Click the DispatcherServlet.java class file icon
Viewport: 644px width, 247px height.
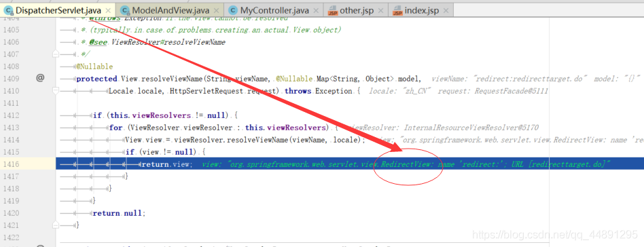(x=8, y=10)
